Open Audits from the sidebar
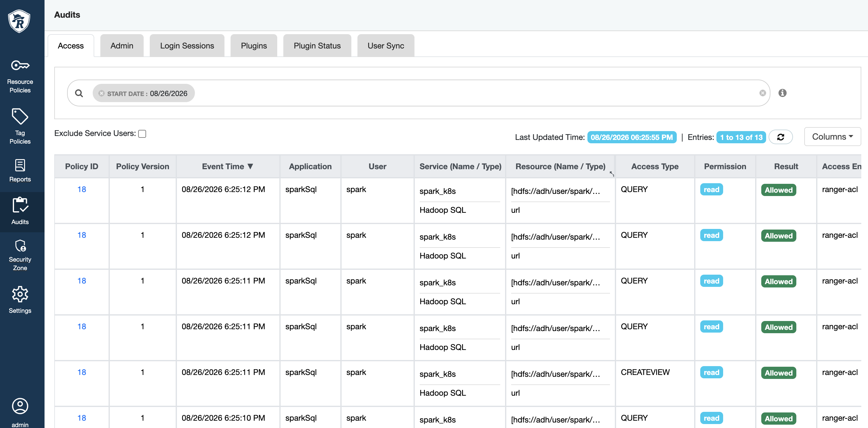This screenshot has width=868, height=428. [20, 212]
